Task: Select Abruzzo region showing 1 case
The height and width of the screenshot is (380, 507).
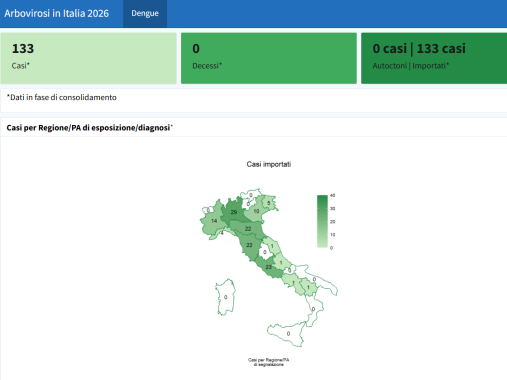Action: tap(281, 263)
